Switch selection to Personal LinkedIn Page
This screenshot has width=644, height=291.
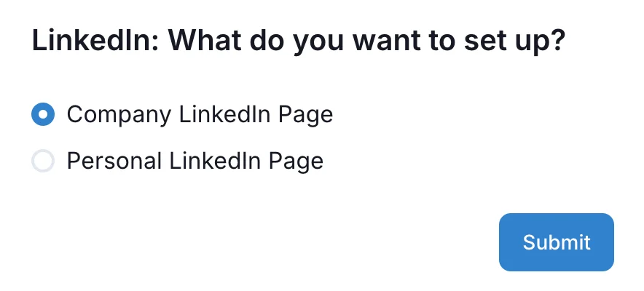(43, 161)
